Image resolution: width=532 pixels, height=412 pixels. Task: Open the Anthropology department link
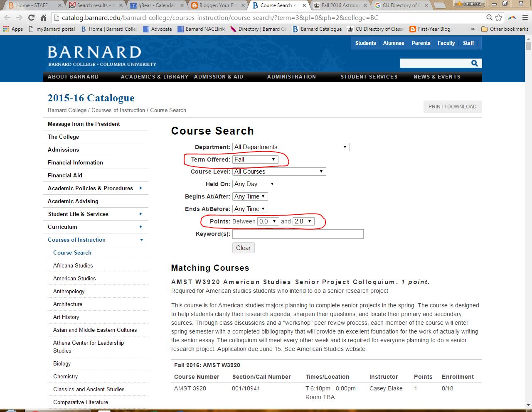69,291
